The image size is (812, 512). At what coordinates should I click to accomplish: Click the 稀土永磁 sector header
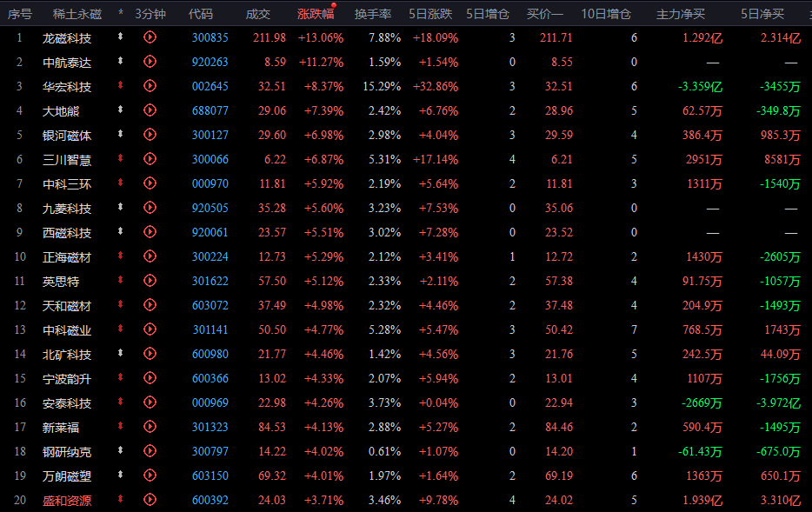pyautogui.click(x=77, y=14)
